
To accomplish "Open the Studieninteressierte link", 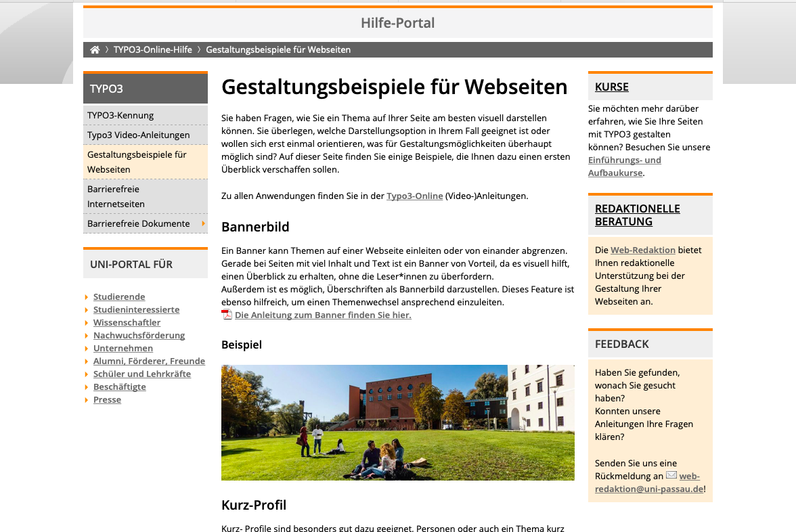I will (x=136, y=309).
